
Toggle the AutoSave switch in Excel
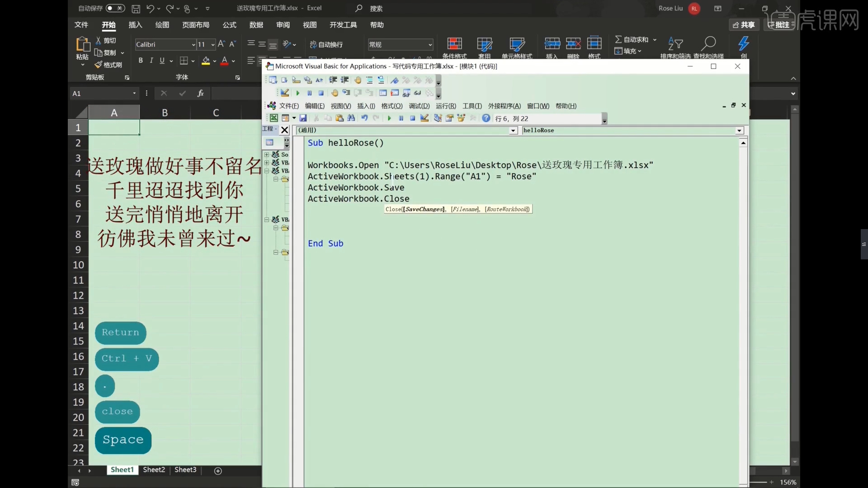coord(115,8)
